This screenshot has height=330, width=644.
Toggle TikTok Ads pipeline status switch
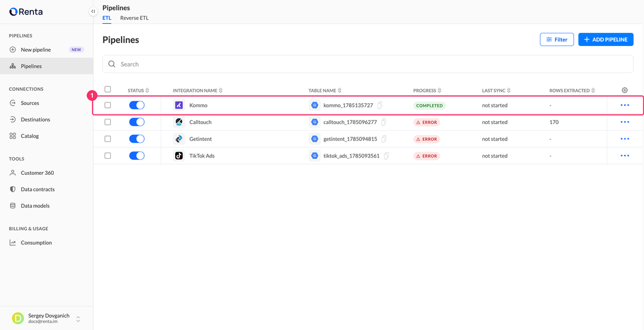[137, 156]
